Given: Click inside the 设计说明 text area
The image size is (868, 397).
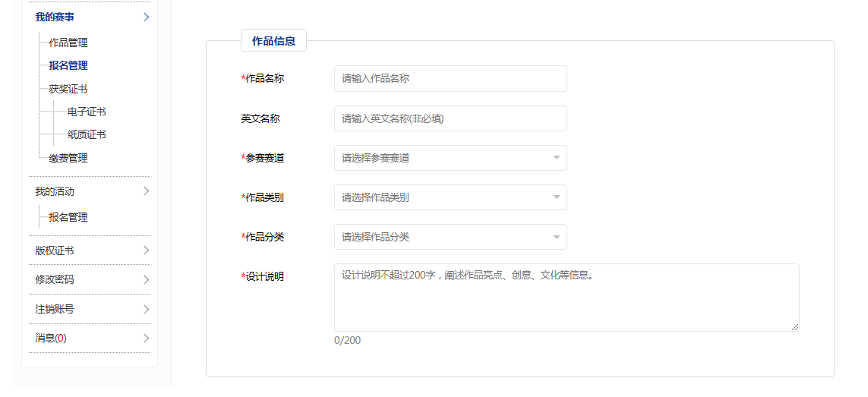Looking at the screenshot, I should pyautogui.click(x=566, y=298).
